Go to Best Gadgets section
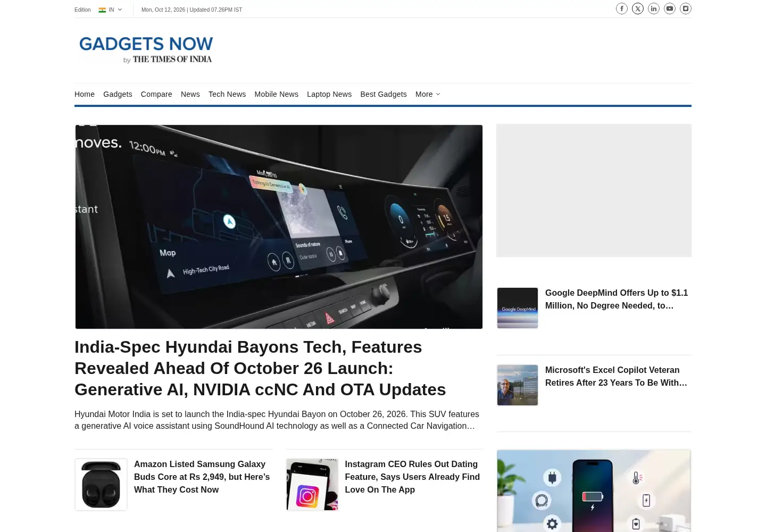The width and height of the screenshot is (766, 532). point(384,94)
